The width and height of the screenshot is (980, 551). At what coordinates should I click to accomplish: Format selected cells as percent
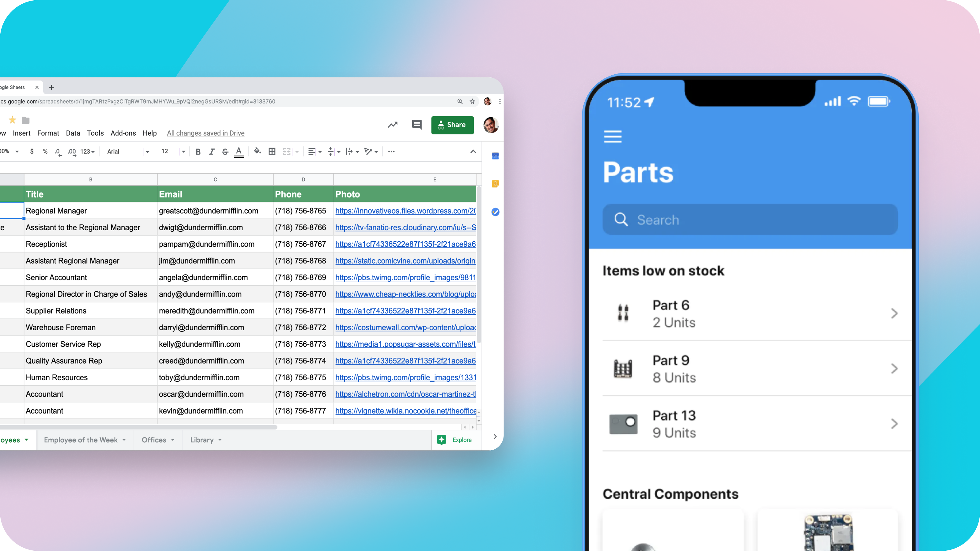coord(45,151)
